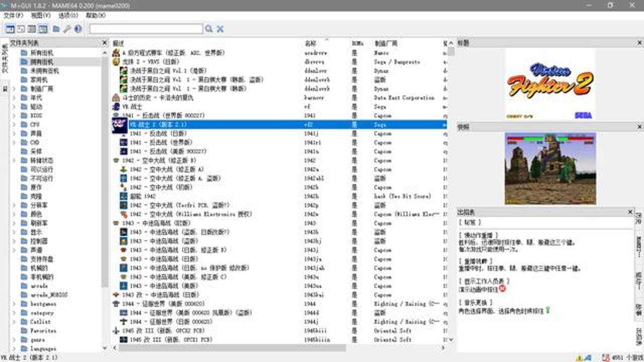Viewport: 644px width, 362px height.
Task: Click the 超能 1942 game icon
Action: pyautogui.click(x=123, y=196)
